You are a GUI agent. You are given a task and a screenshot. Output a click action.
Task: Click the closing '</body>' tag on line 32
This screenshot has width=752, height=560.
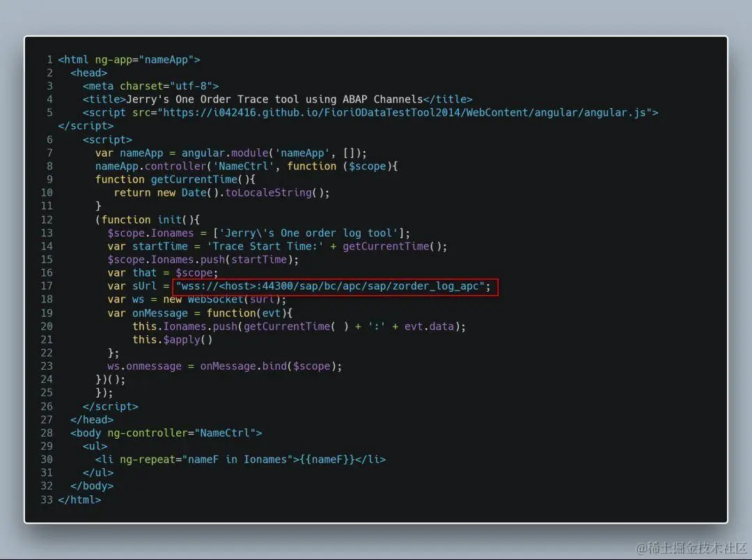click(x=92, y=486)
